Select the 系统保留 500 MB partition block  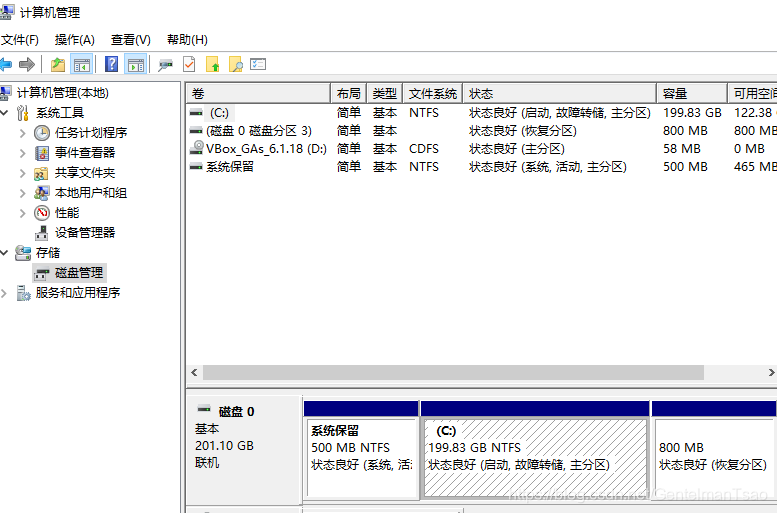coord(361,449)
